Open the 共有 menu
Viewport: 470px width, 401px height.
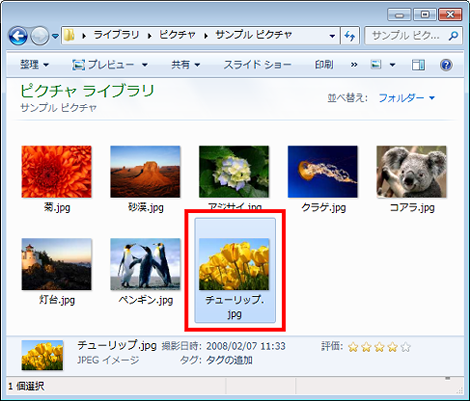pos(186,65)
